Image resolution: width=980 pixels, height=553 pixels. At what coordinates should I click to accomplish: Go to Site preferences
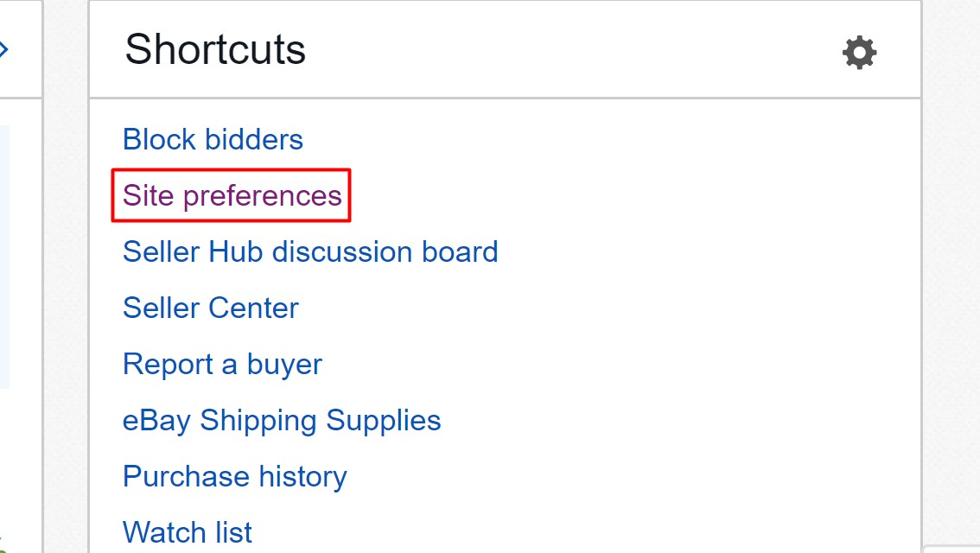click(232, 195)
